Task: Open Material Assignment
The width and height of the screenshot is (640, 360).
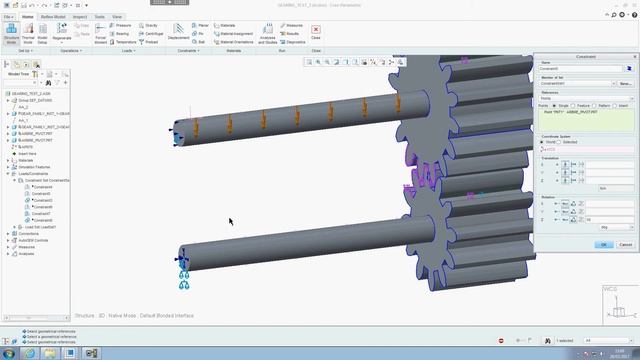Action: [233, 34]
